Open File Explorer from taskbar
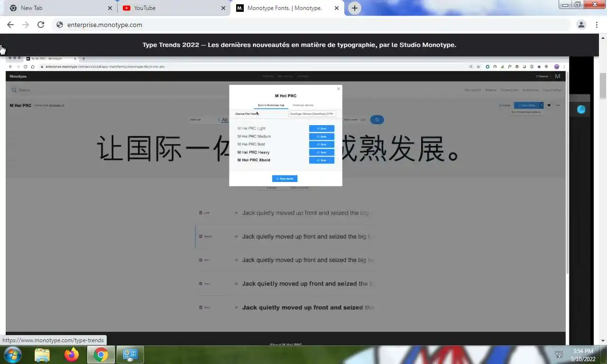 (42, 355)
